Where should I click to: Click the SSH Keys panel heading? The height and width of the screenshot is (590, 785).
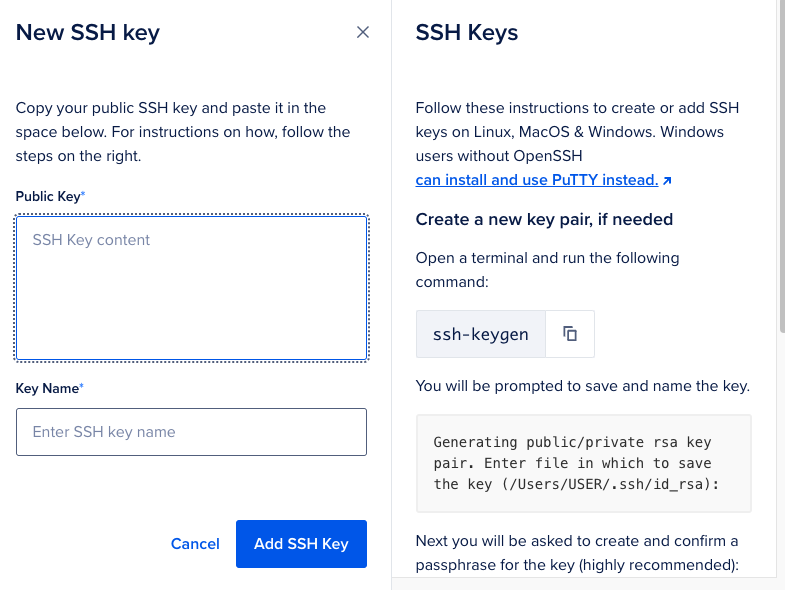(467, 33)
